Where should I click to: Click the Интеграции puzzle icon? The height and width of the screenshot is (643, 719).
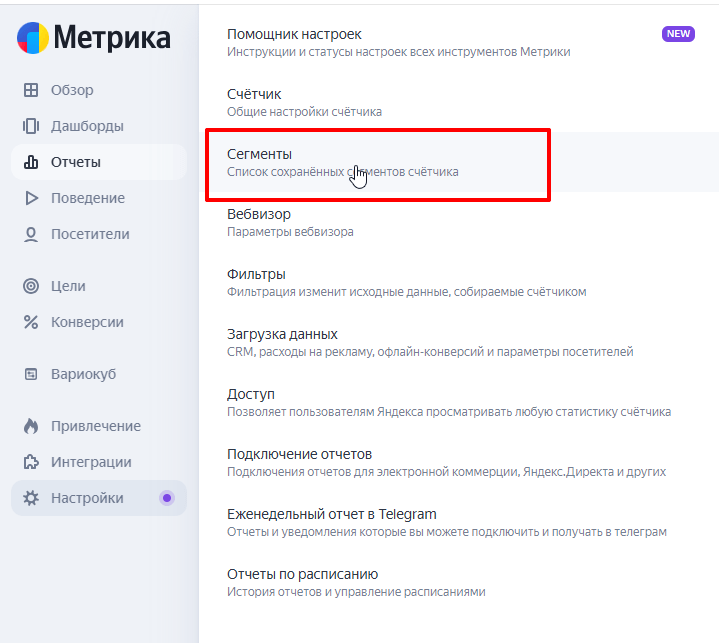31,462
